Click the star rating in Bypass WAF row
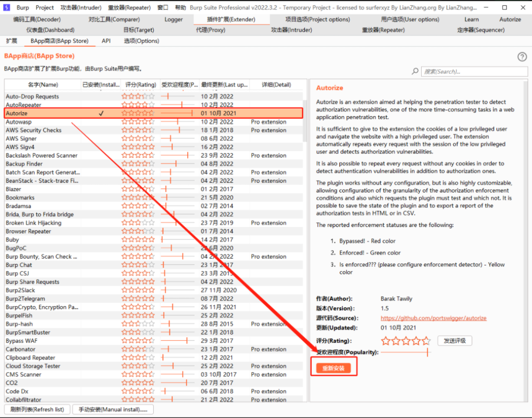Screen dimensions: 532x418 coord(138,341)
